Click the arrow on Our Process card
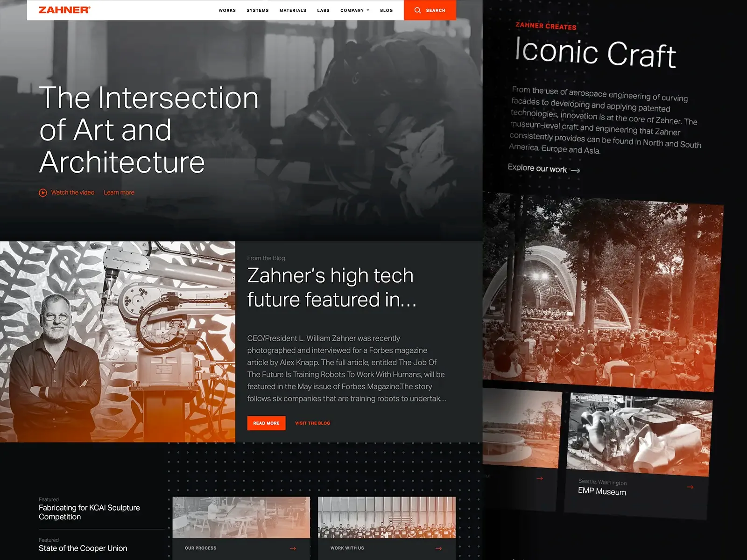The image size is (747, 560). 293,548
